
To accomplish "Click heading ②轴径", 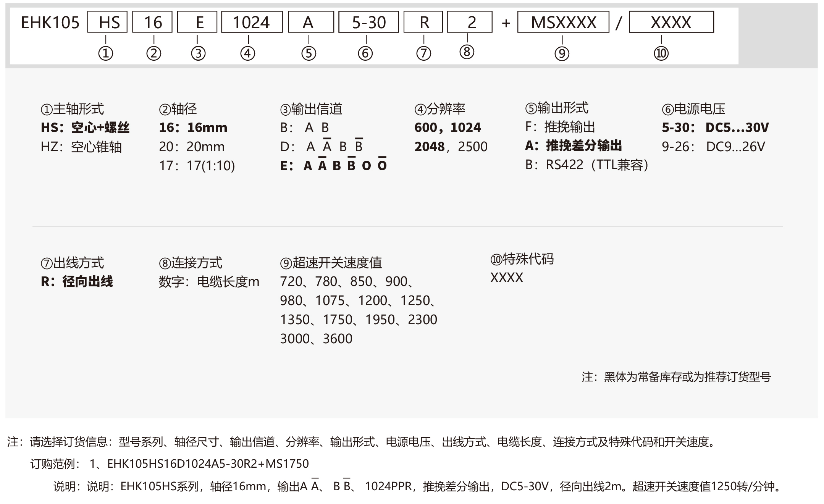I will click(178, 109).
